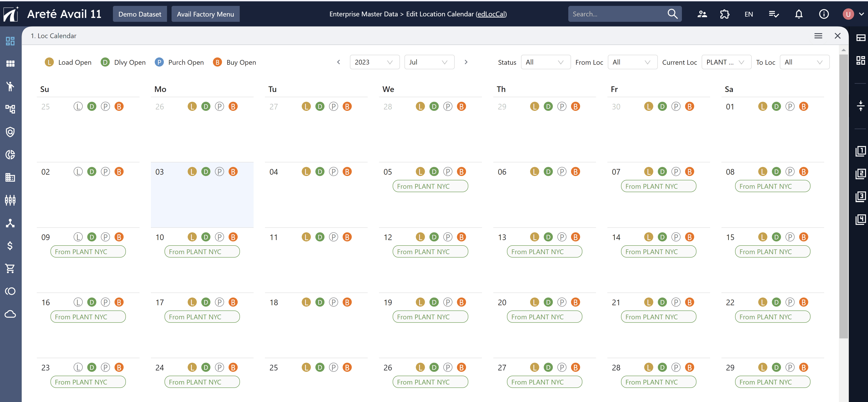Click From PLANT NYC on July 05
This screenshot has width=868, height=402.
(x=430, y=186)
